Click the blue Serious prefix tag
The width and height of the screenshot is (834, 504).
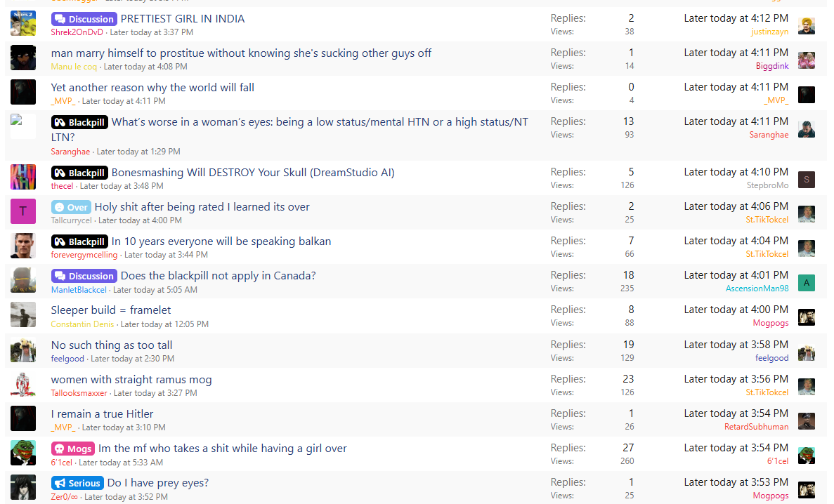click(77, 483)
